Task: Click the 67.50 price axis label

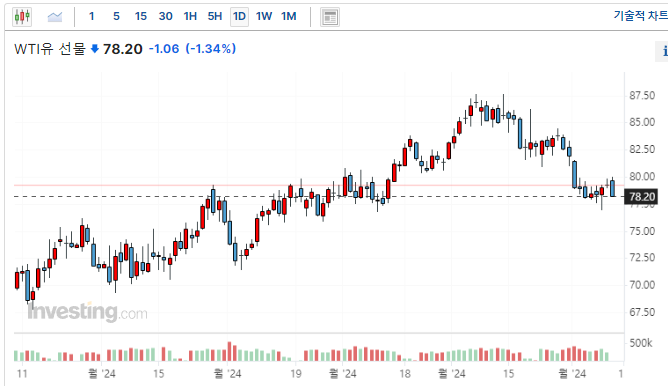Action: pos(642,312)
